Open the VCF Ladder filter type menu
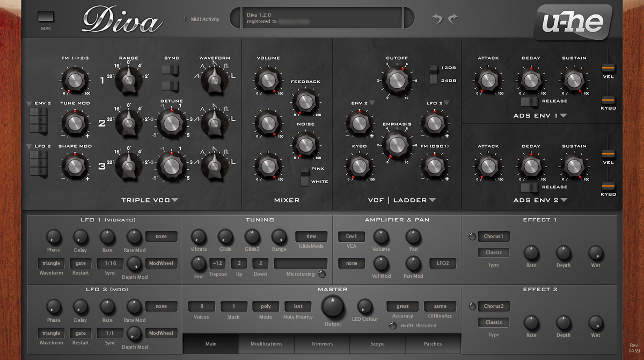 tap(432, 200)
